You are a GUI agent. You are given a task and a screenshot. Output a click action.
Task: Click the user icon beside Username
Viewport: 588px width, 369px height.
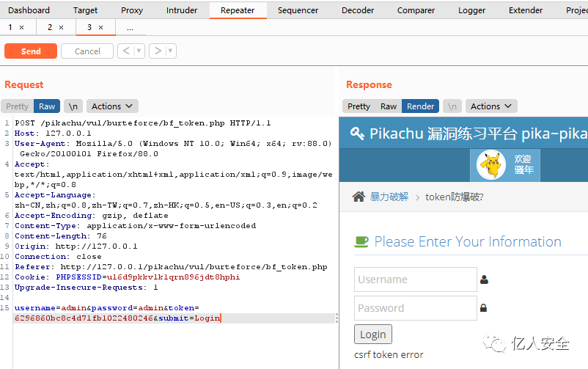[484, 280]
